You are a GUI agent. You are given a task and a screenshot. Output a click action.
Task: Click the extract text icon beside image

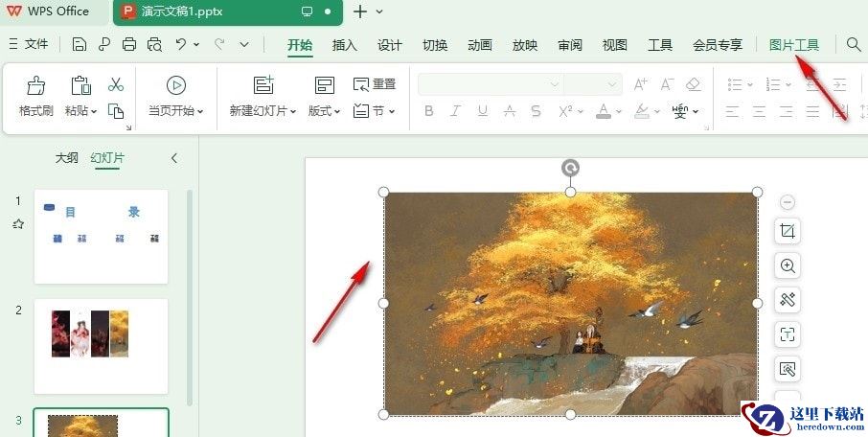[788, 334]
